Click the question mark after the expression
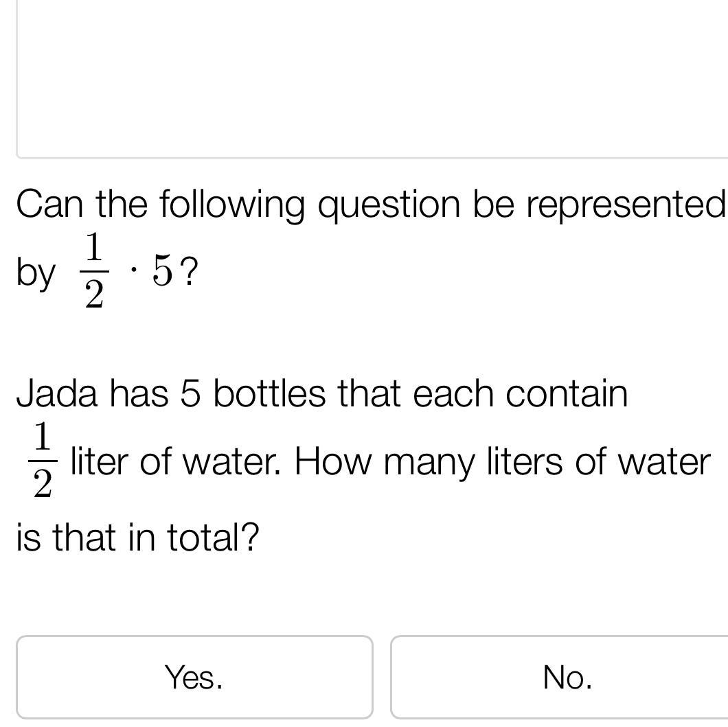Screen dimensions: 728x727 tap(190, 272)
